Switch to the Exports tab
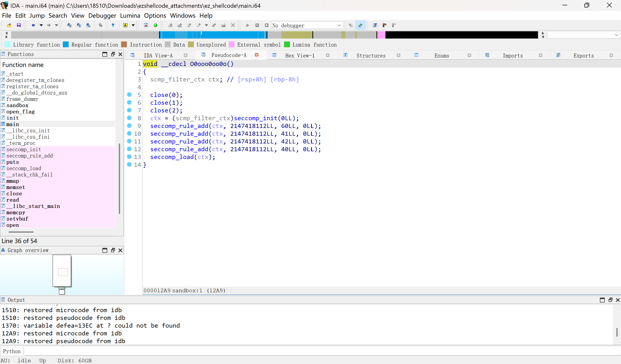The image size is (621, 364). (x=584, y=55)
